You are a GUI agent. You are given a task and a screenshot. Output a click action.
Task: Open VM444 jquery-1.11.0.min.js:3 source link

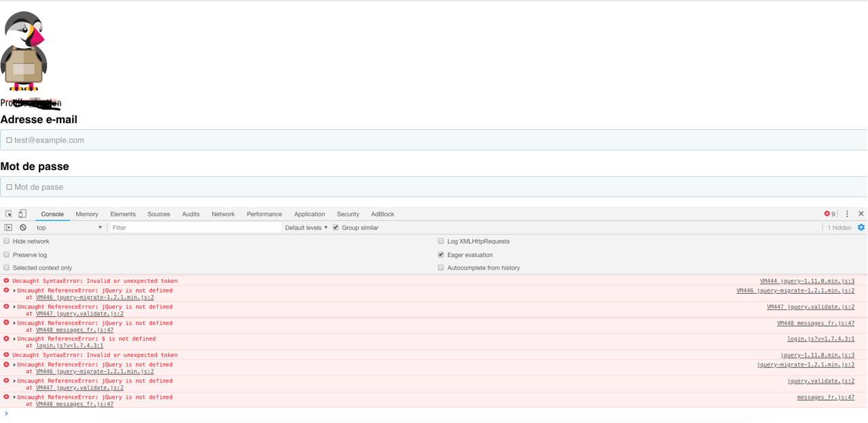[x=808, y=281]
